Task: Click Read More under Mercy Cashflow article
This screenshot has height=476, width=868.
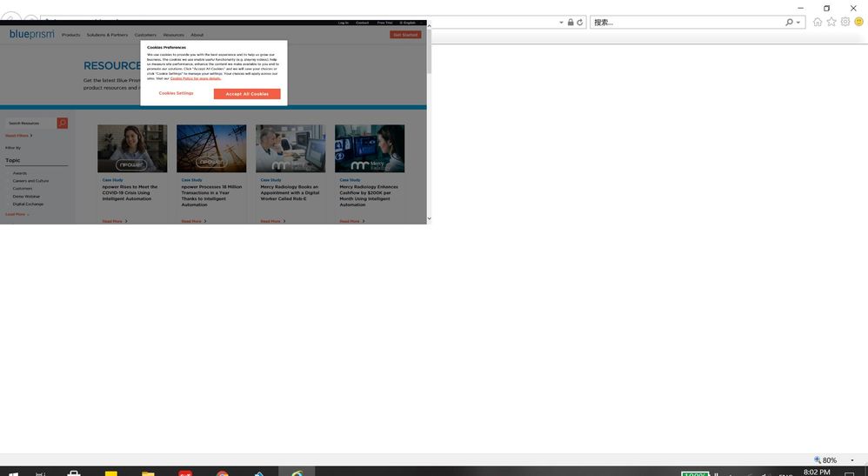Action: point(352,221)
